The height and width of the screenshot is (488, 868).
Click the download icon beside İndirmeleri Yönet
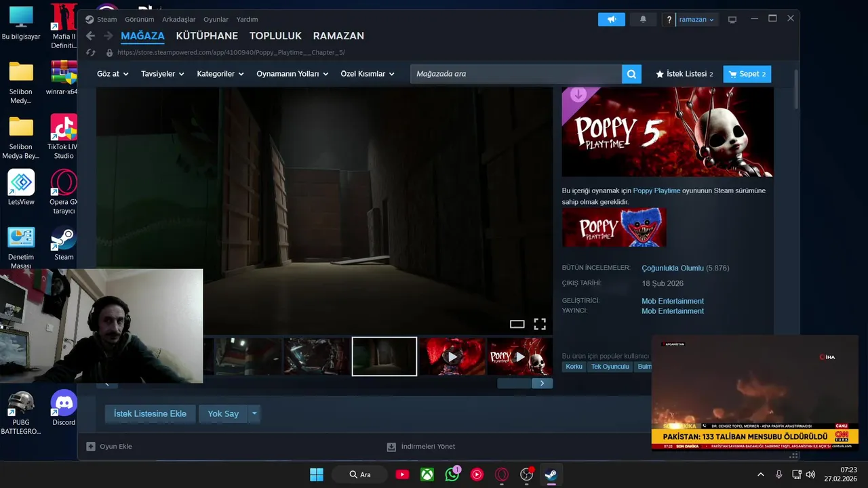tap(391, 447)
